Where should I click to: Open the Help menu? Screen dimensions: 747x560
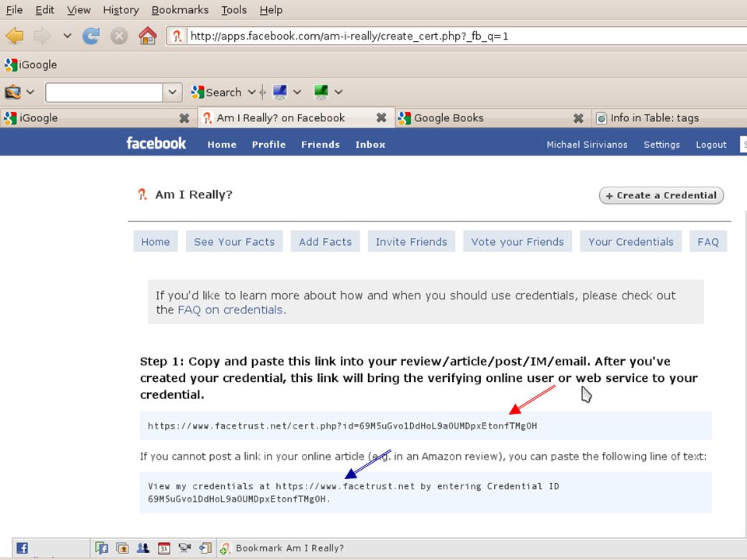click(x=271, y=10)
